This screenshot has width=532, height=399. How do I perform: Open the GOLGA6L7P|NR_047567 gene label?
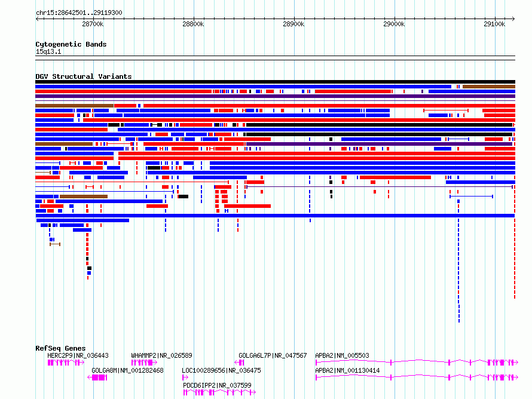tap(273, 355)
